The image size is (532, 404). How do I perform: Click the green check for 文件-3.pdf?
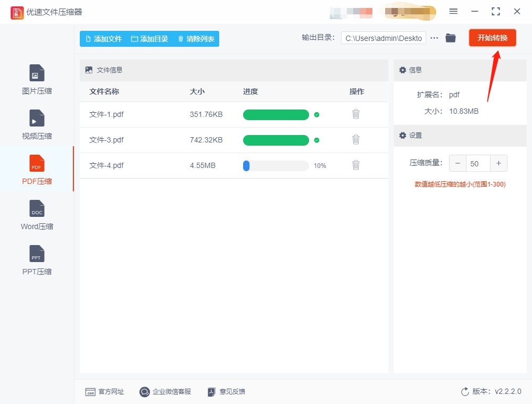[317, 140]
